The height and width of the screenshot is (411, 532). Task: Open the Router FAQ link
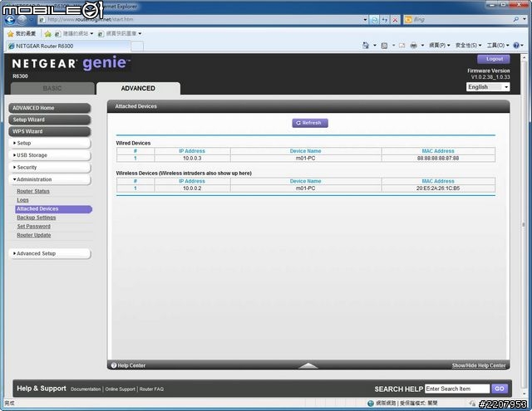click(x=151, y=389)
